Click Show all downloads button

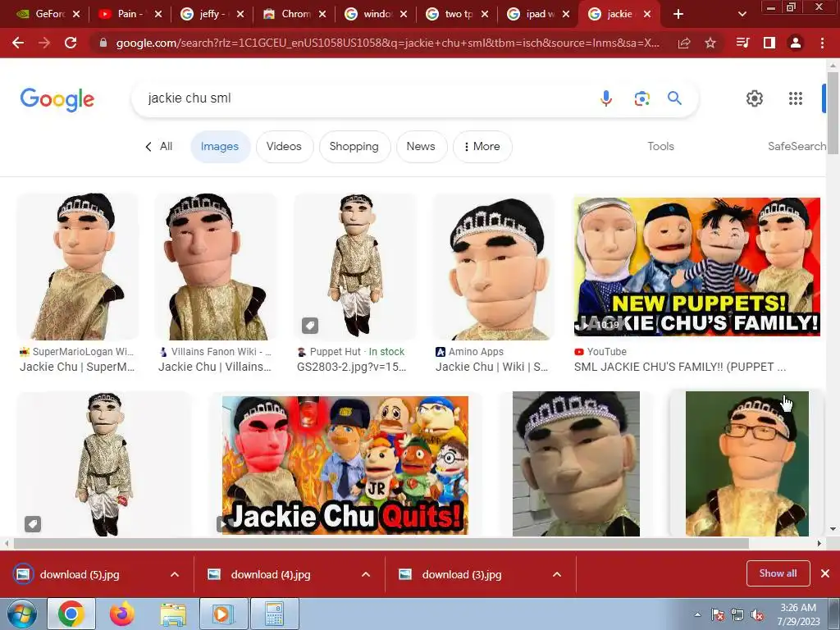(778, 573)
